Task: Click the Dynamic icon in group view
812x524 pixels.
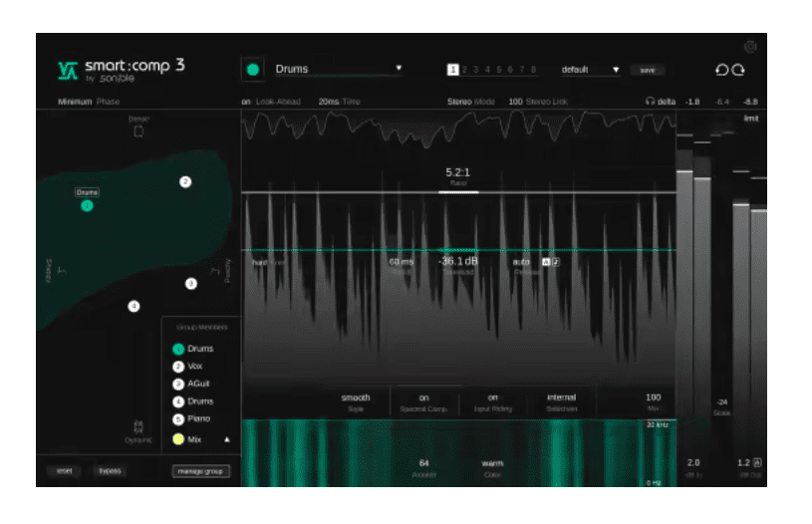Action: coord(138,426)
